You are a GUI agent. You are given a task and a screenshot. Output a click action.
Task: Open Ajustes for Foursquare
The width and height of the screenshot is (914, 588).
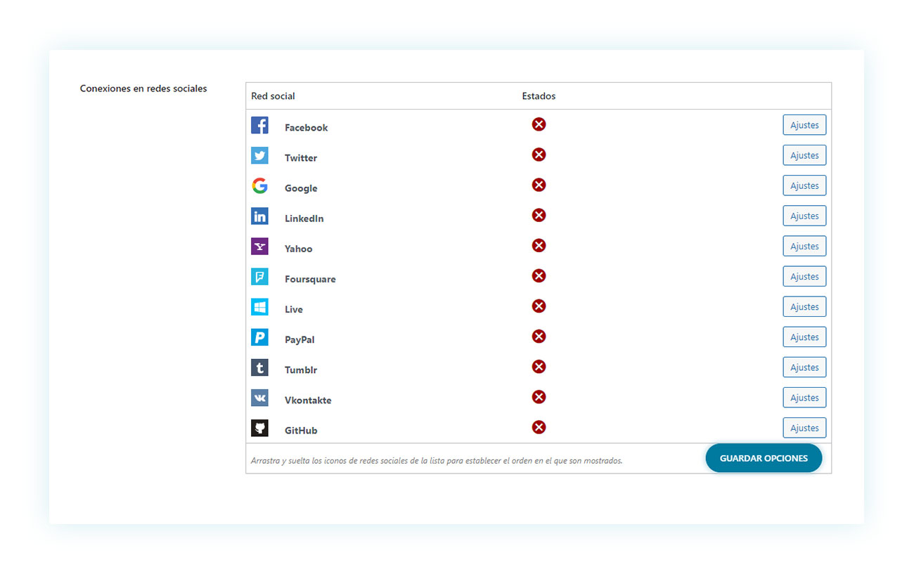804,276
